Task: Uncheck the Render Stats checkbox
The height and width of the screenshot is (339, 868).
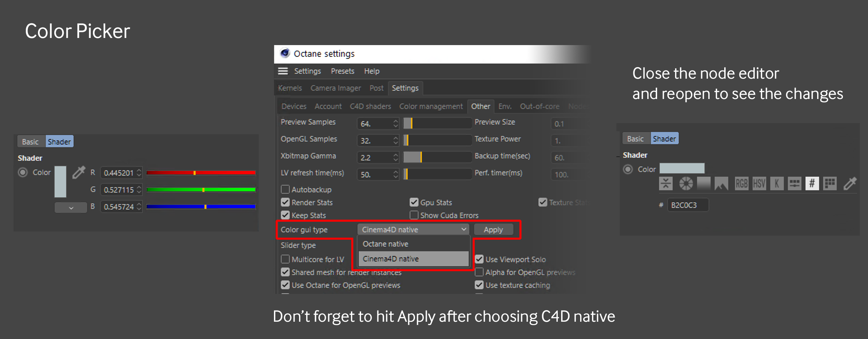Action: tap(285, 202)
